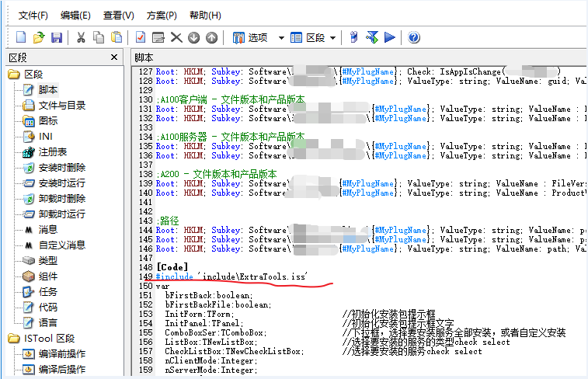Viewport: 588px width, 379px height.
Task: Select the 区段 root folder in tree
Action: (x=33, y=75)
